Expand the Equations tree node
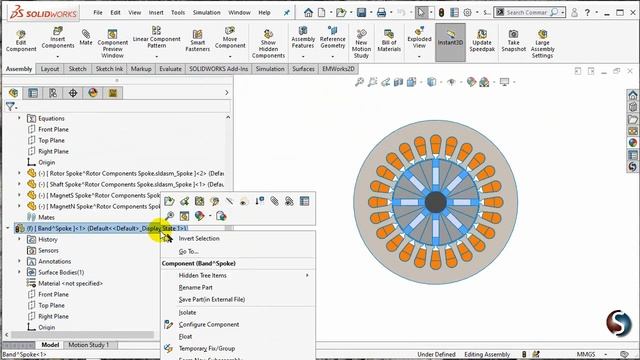This screenshot has height=360, width=640. point(19,118)
